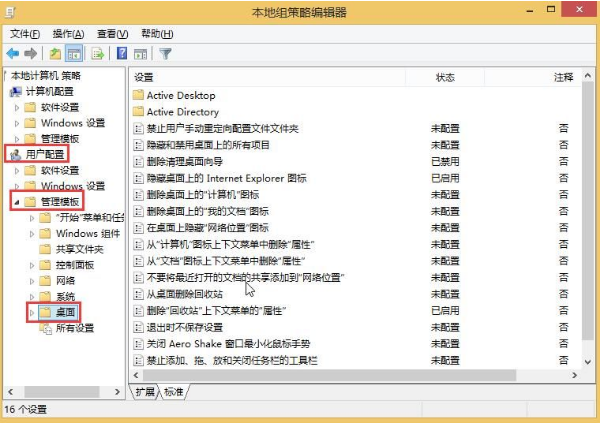Sort by the 注释 column header
The image size is (600, 426).
[533, 77]
